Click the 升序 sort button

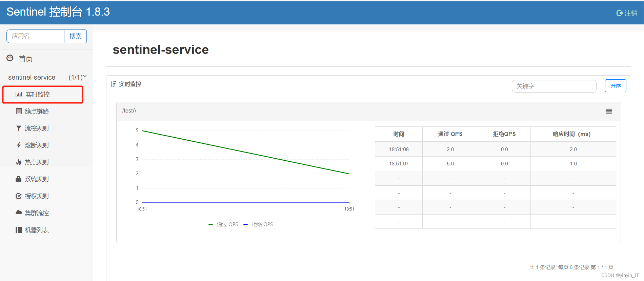point(616,86)
